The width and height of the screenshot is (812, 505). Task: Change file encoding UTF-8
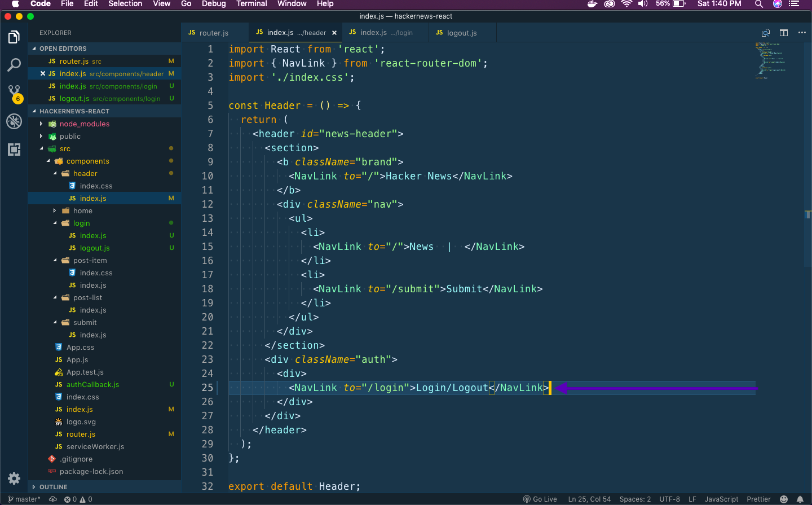(x=669, y=499)
